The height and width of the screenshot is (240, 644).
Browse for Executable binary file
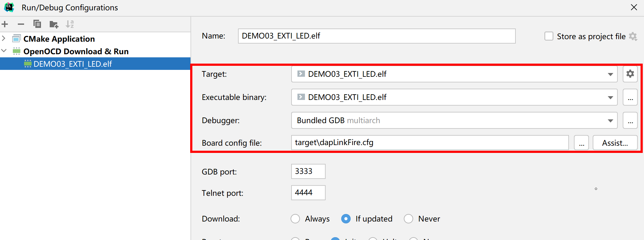(630, 97)
